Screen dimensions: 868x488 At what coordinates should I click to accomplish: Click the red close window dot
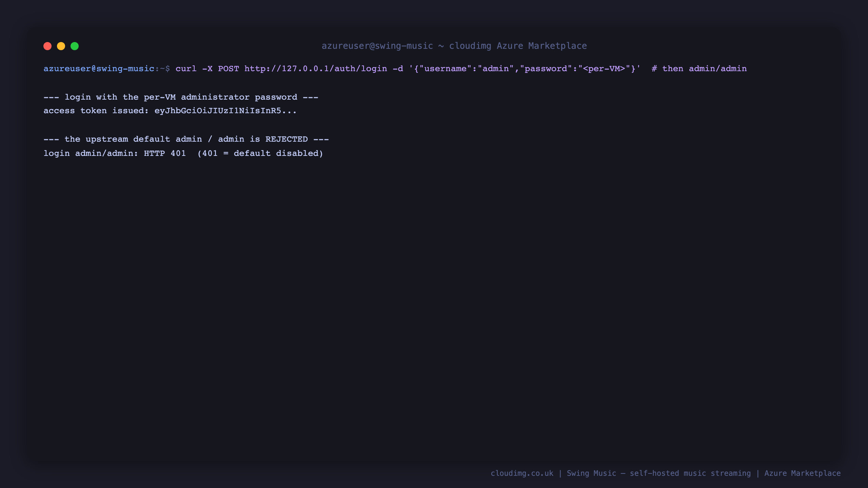(47, 46)
